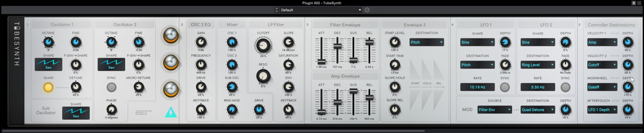
Task: Open plugin settings gear icon
Action: [367, 10]
